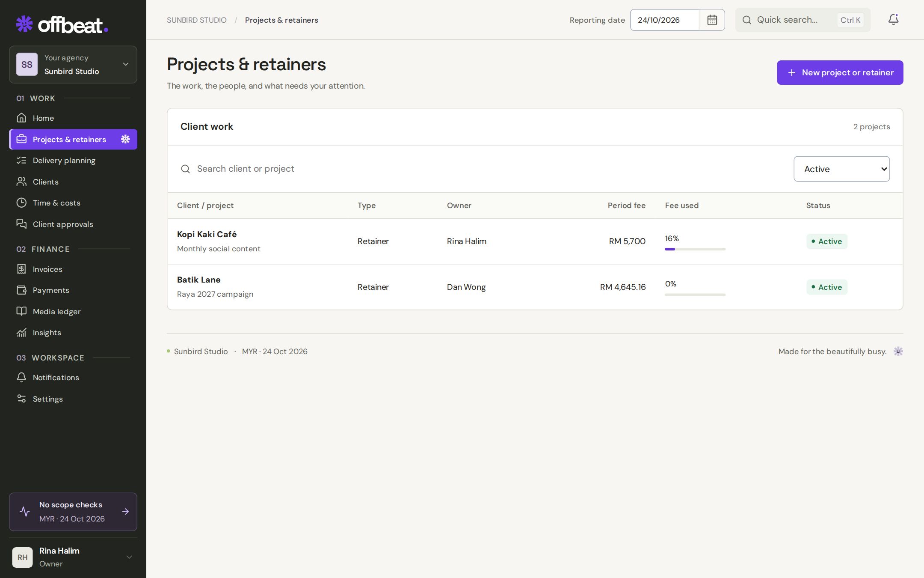
Task: Click the Invoices receipt icon
Action: [21, 269]
